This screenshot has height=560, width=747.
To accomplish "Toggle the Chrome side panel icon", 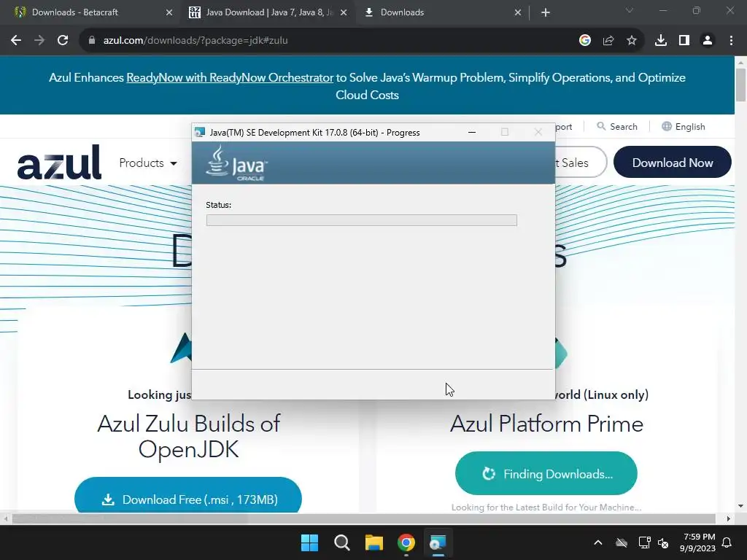I will point(684,41).
